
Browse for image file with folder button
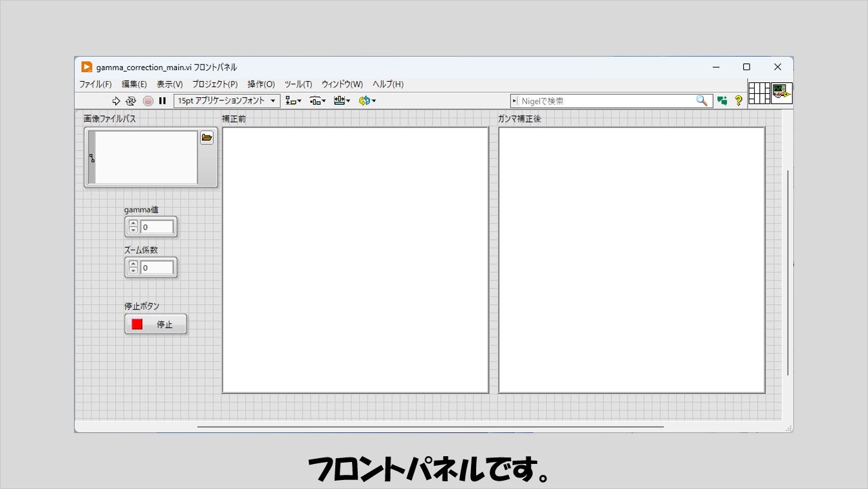click(x=207, y=138)
